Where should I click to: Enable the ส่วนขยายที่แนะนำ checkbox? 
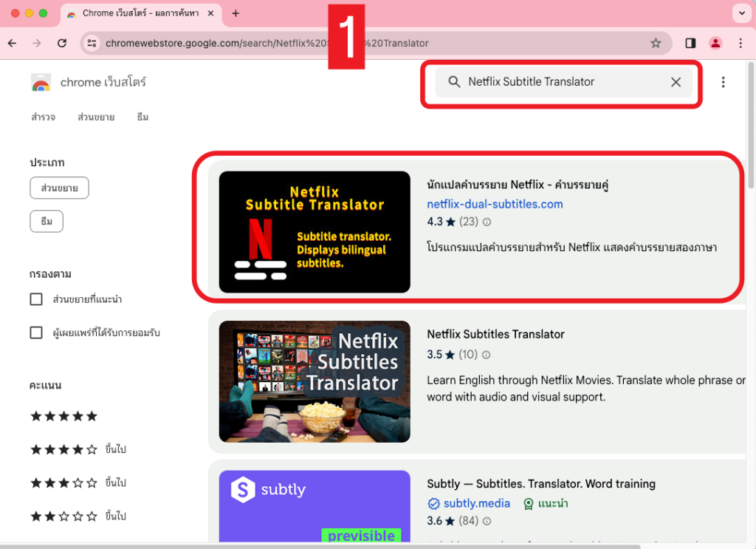coord(36,299)
